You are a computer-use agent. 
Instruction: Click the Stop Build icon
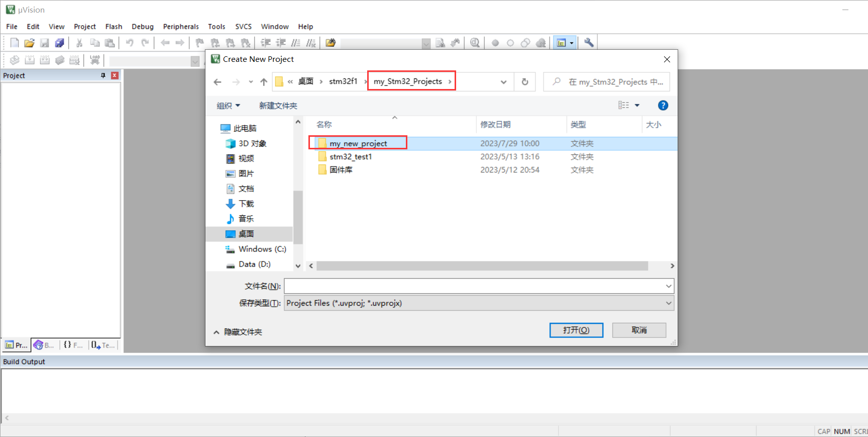tap(75, 60)
